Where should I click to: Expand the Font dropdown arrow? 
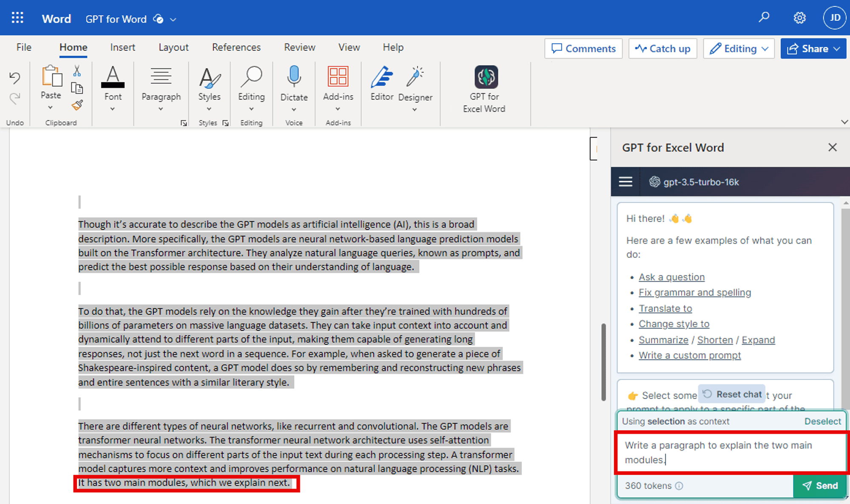click(x=112, y=109)
